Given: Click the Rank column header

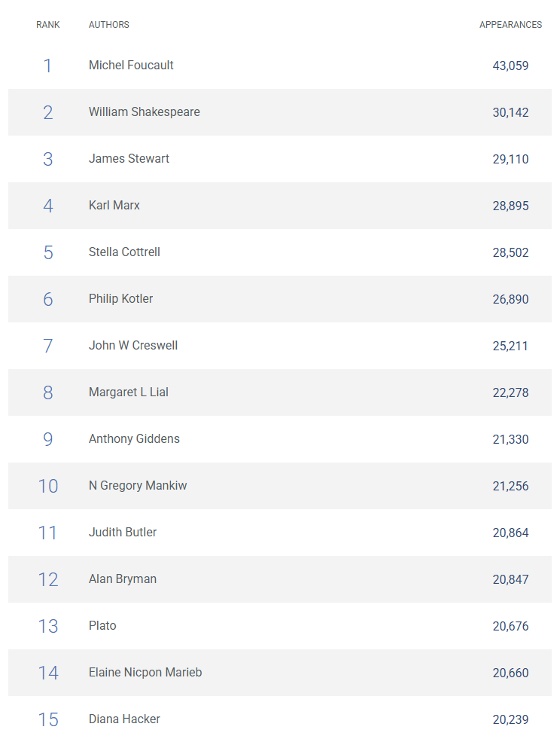Looking at the screenshot, I should pos(48,25).
